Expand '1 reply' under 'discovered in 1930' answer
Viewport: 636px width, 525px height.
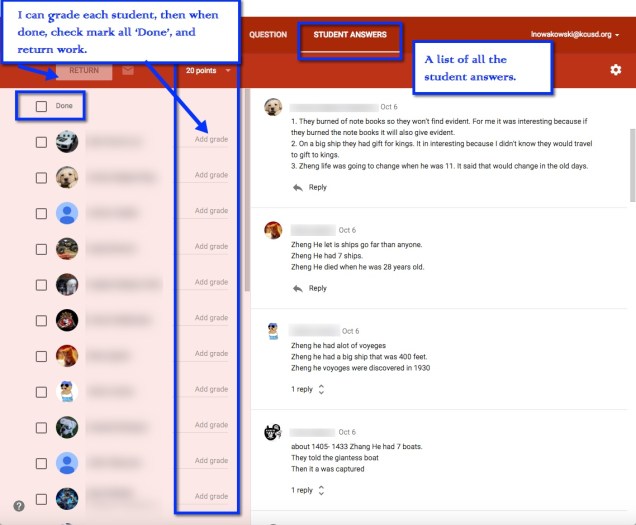[x=308, y=389]
